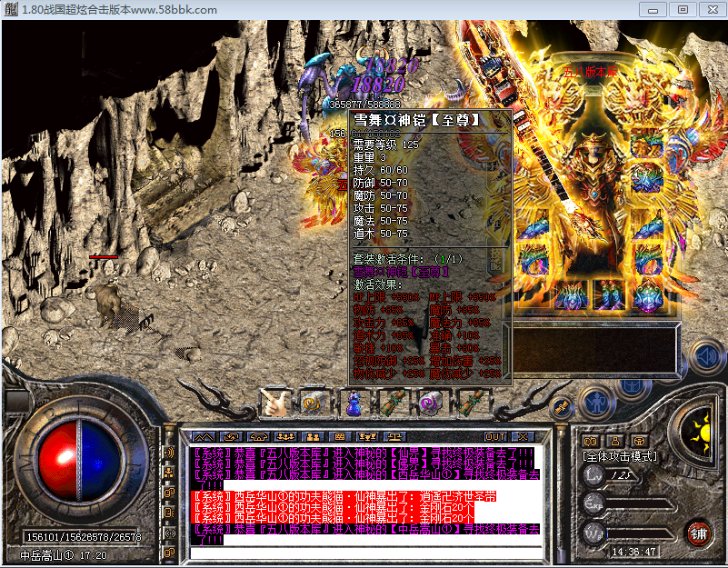Open the armor equipment round button
This screenshot has height=568, width=728.
click(x=632, y=386)
